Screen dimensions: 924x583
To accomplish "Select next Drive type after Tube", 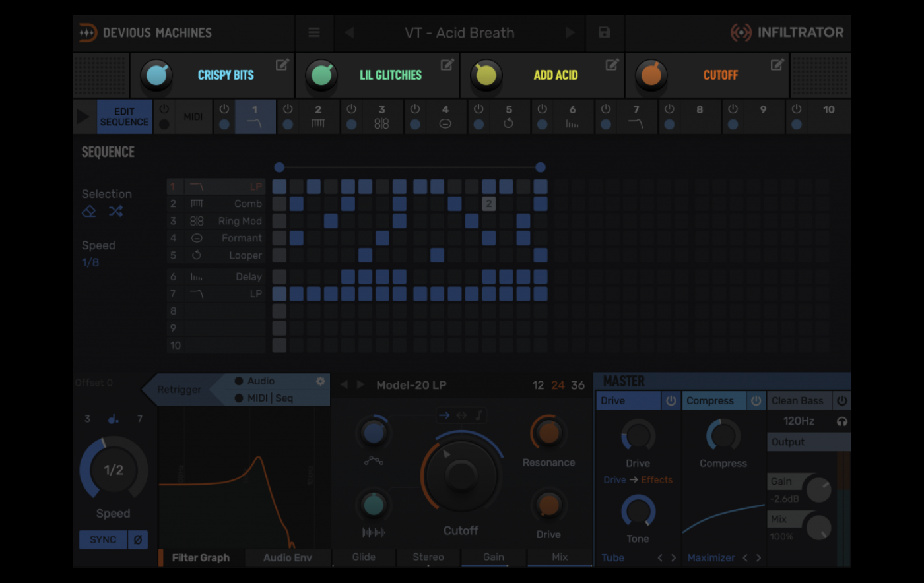I will pyautogui.click(x=673, y=558).
